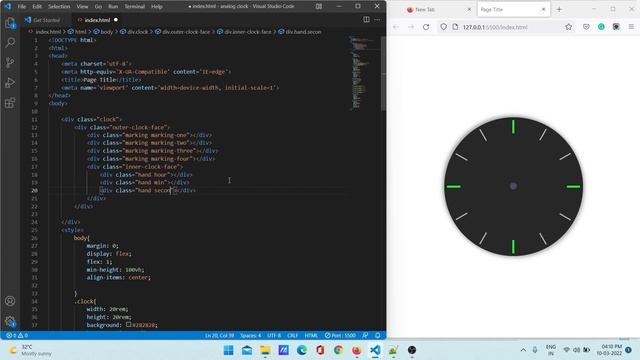Click the background color swatch #282828
This screenshot has height=360, width=640.
click(x=129, y=325)
